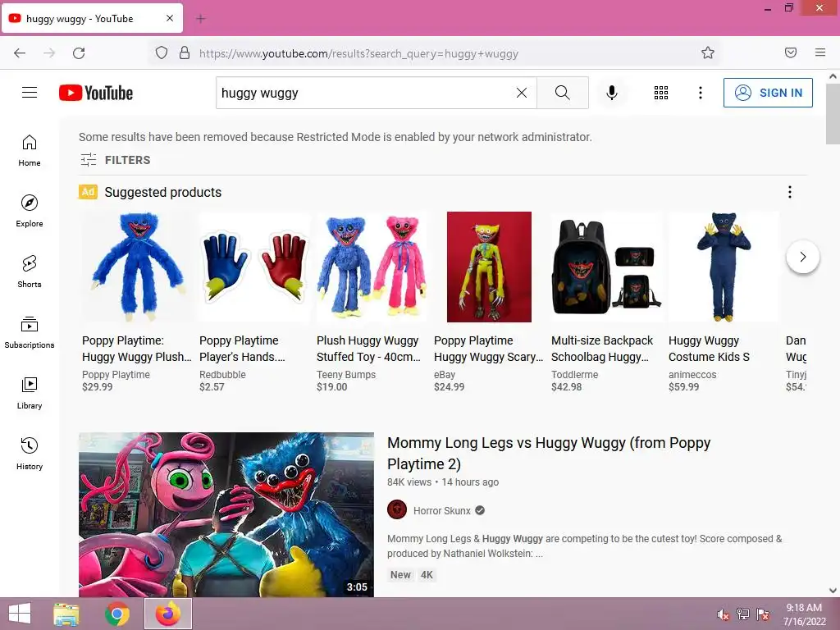Image resolution: width=840 pixels, height=630 pixels.
Task: Open the Firefox application menu
Action: click(820, 52)
